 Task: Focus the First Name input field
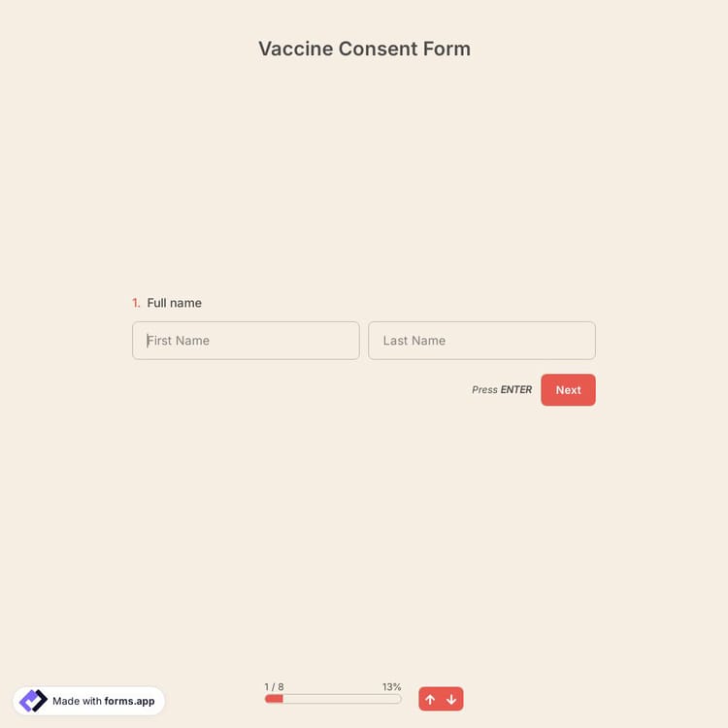click(x=246, y=341)
